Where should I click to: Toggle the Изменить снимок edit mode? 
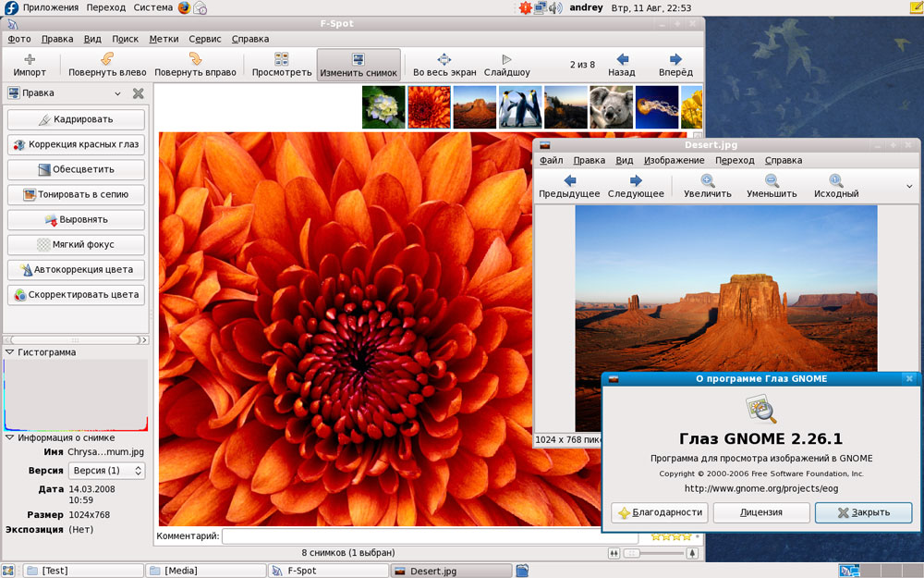pos(358,65)
